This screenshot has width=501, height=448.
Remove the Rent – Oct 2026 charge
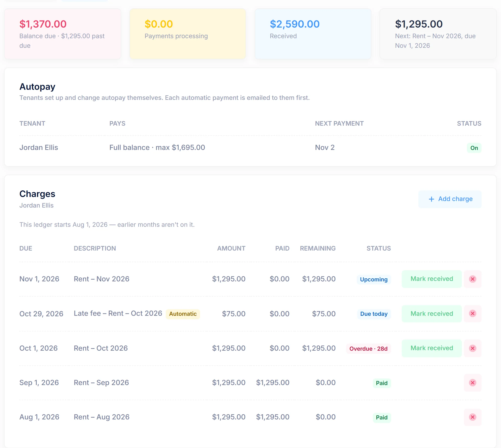pyautogui.click(x=472, y=348)
